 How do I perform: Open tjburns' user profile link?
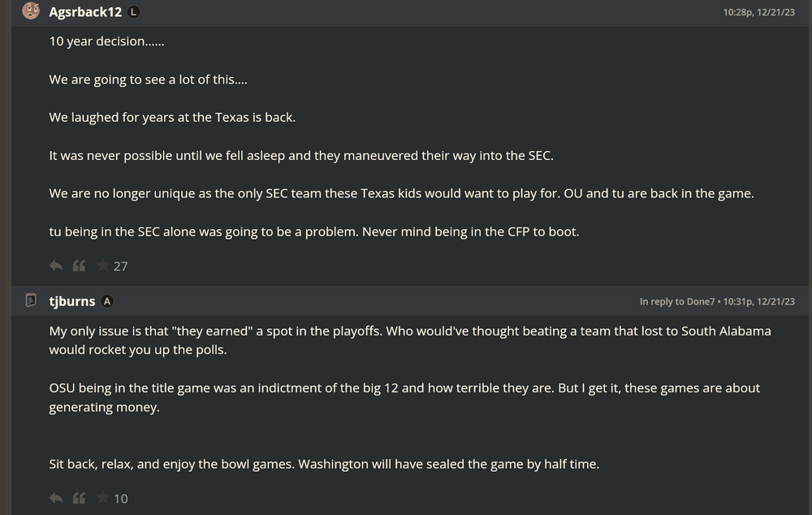[x=72, y=301]
